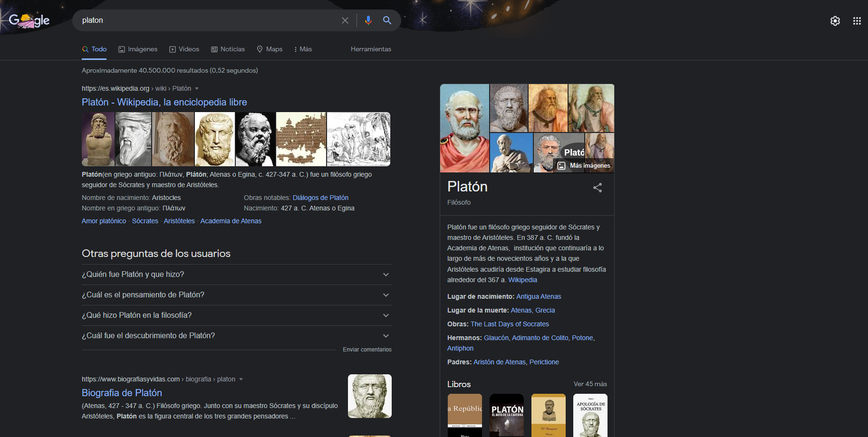The height and width of the screenshot is (437, 868).
Task: Open Apología de Sócrates book cover
Action: (x=590, y=415)
